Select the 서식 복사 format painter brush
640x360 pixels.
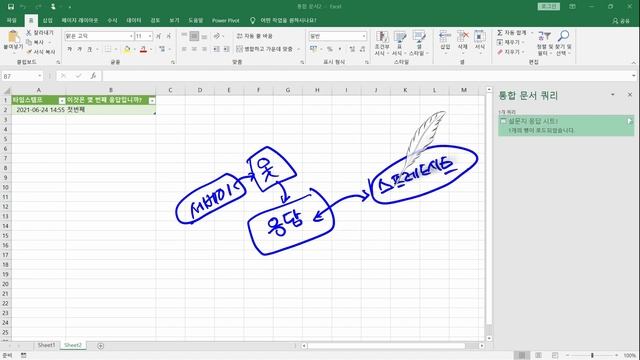coord(29,52)
